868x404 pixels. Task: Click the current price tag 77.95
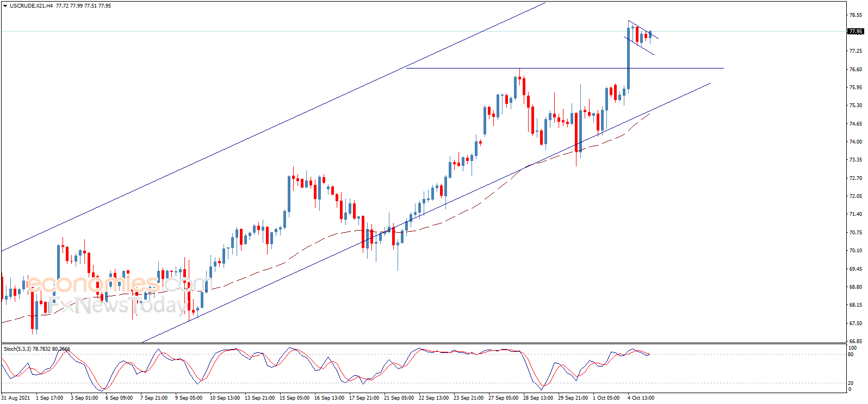click(x=855, y=32)
